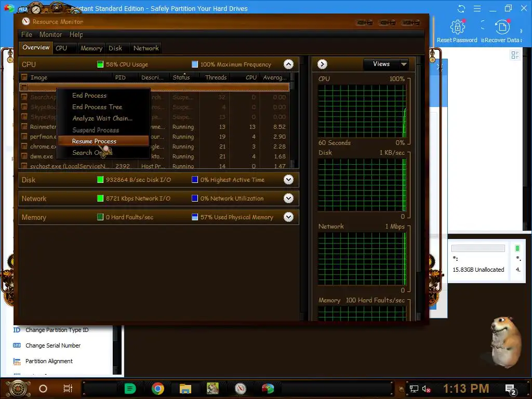Sort by PID column header

click(125, 77)
